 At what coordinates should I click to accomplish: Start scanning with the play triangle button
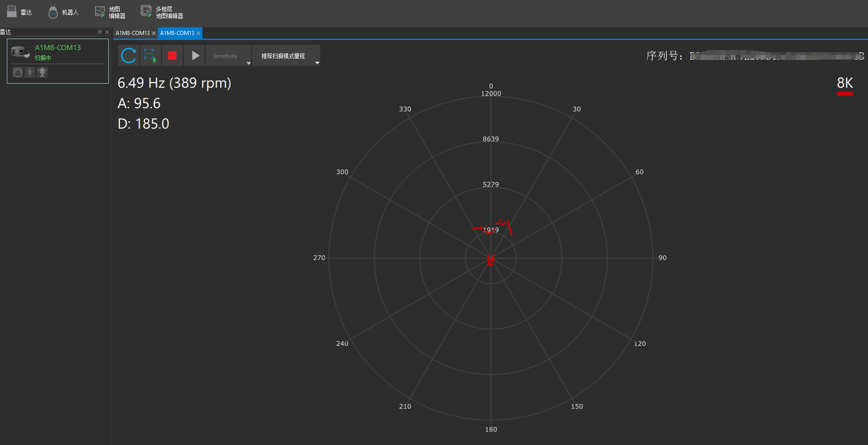pos(195,55)
